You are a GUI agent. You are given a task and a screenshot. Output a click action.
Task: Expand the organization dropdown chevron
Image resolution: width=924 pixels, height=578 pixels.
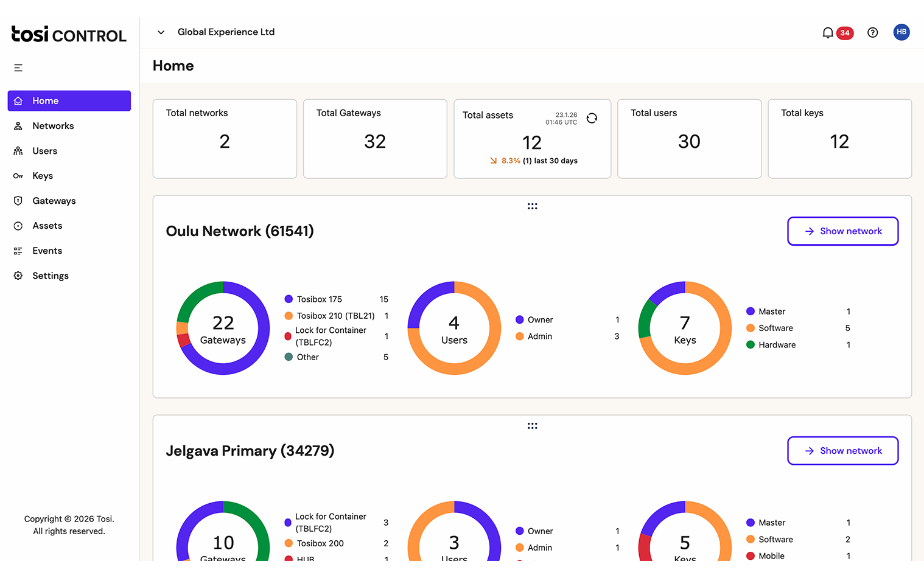[161, 32]
